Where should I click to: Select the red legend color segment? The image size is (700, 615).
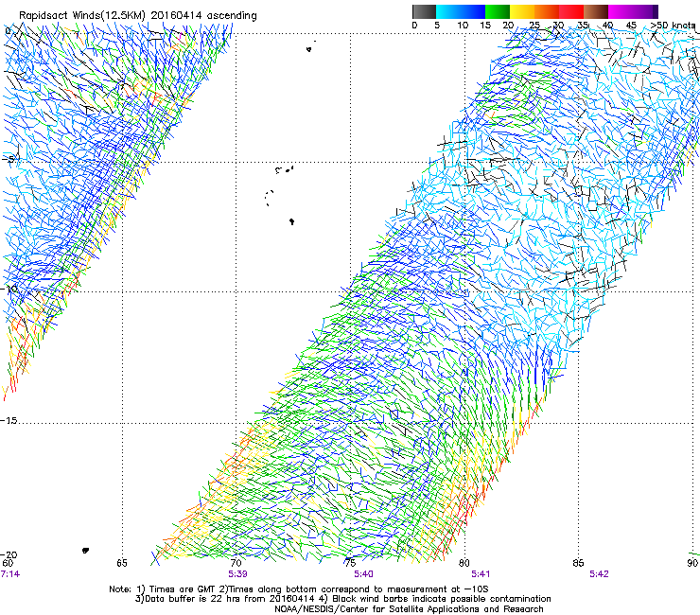pos(571,11)
